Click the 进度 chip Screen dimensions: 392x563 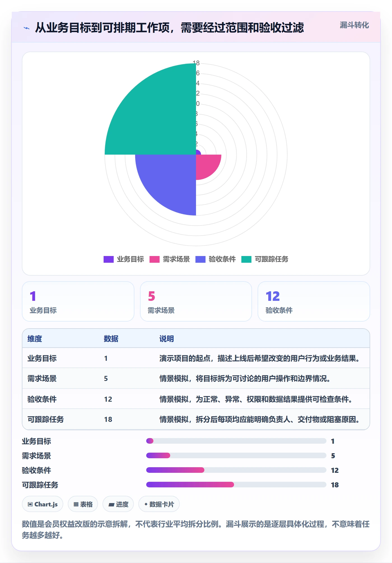tap(118, 504)
